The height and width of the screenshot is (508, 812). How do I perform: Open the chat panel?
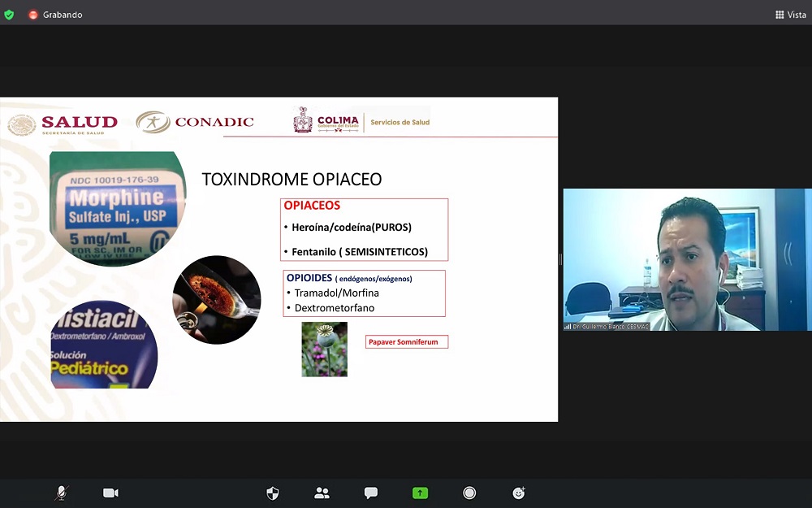[x=371, y=493]
